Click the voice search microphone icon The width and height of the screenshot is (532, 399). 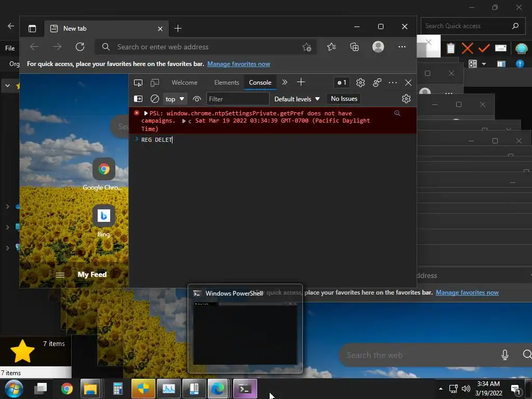click(x=505, y=355)
